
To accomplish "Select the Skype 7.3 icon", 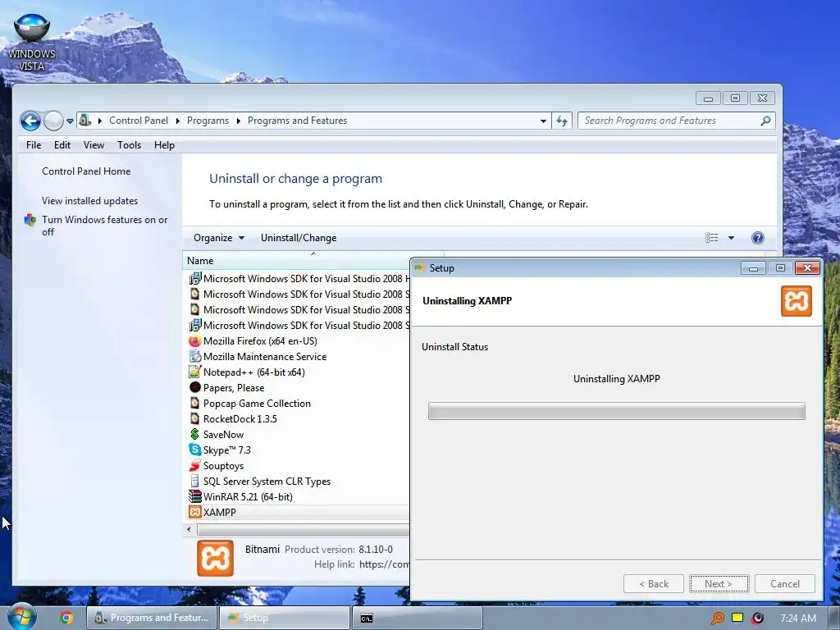I will click(195, 450).
